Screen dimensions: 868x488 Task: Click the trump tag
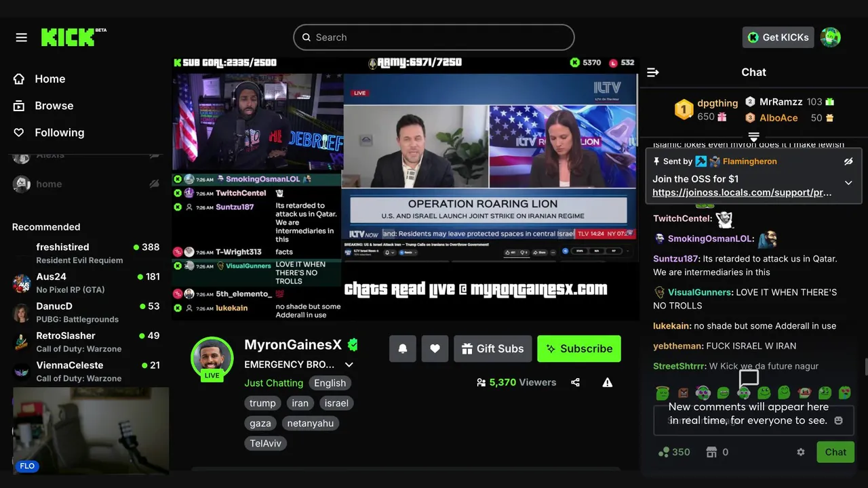pos(262,403)
